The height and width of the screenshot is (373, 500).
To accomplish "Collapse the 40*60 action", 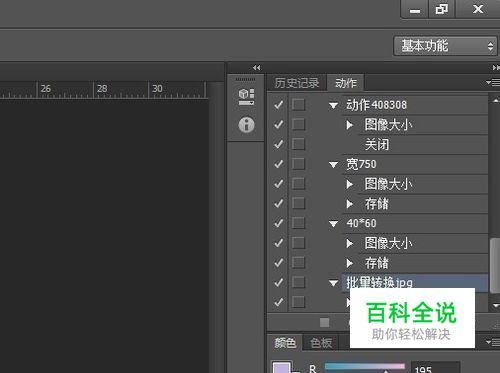I will click(333, 224).
